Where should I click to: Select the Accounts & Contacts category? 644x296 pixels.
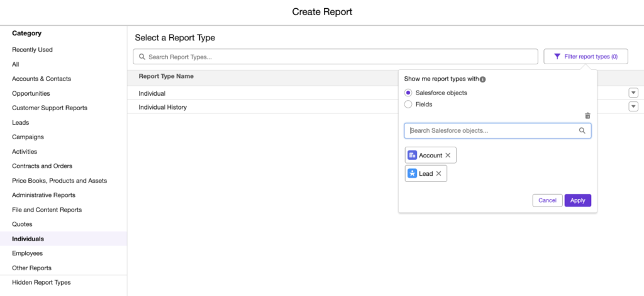42,79
